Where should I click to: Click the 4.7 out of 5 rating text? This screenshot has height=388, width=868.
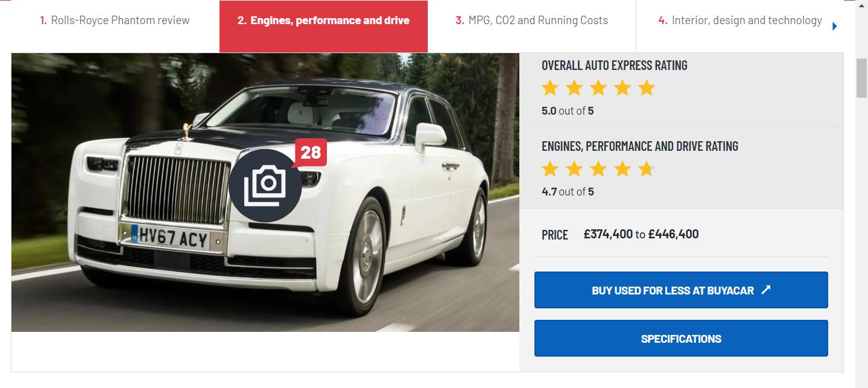pyautogui.click(x=568, y=192)
